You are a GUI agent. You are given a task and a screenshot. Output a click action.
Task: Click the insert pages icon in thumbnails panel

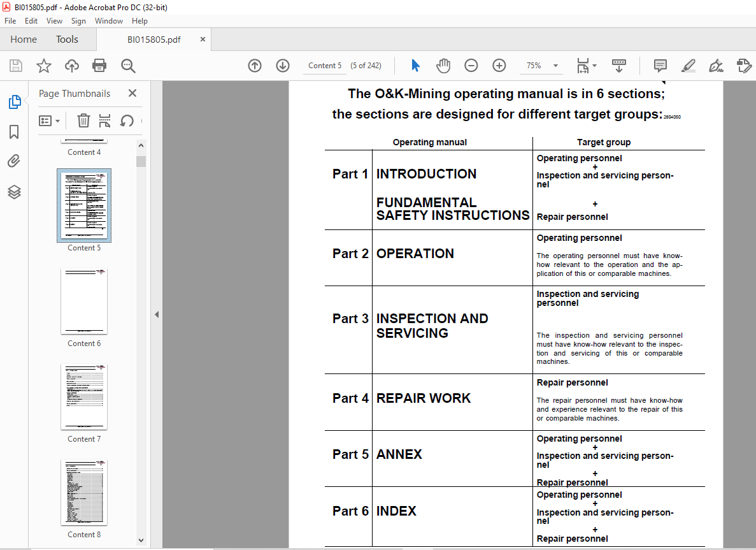coord(104,120)
